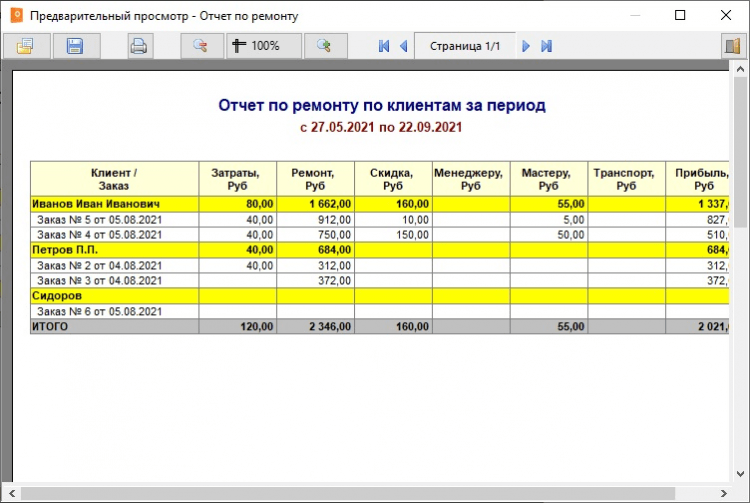Print the report using the printer icon
The width and height of the screenshot is (750, 503).
(139, 46)
